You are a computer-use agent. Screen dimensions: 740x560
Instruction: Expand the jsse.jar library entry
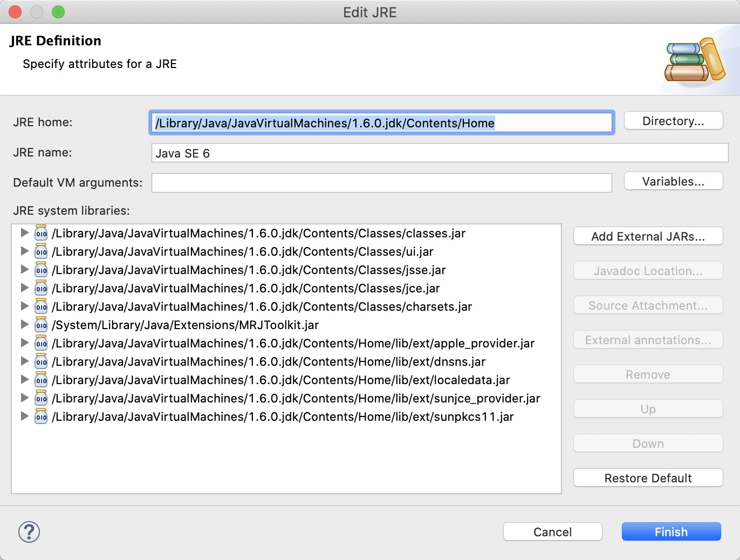[24, 269]
